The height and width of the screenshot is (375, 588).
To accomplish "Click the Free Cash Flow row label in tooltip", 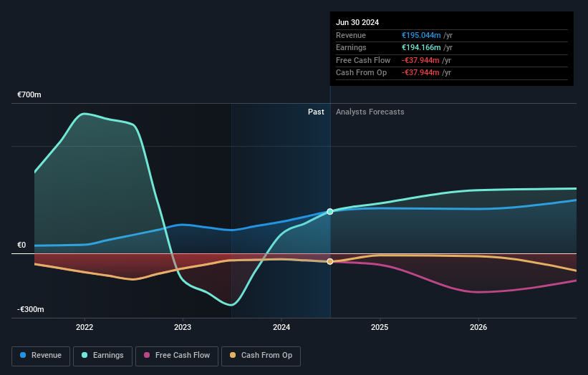I will click(x=363, y=60).
